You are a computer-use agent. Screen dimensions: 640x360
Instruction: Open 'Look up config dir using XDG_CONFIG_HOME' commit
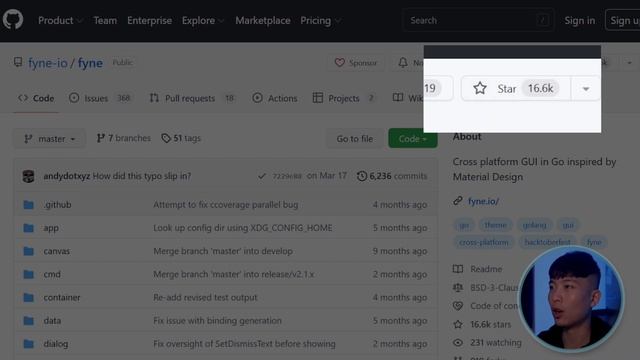243,228
